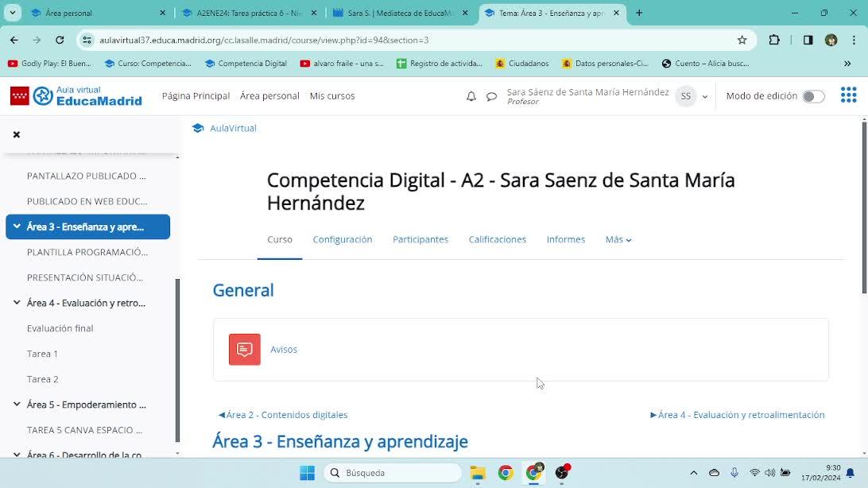
Task: Open Mis cursos menu item
Action: 332,95
